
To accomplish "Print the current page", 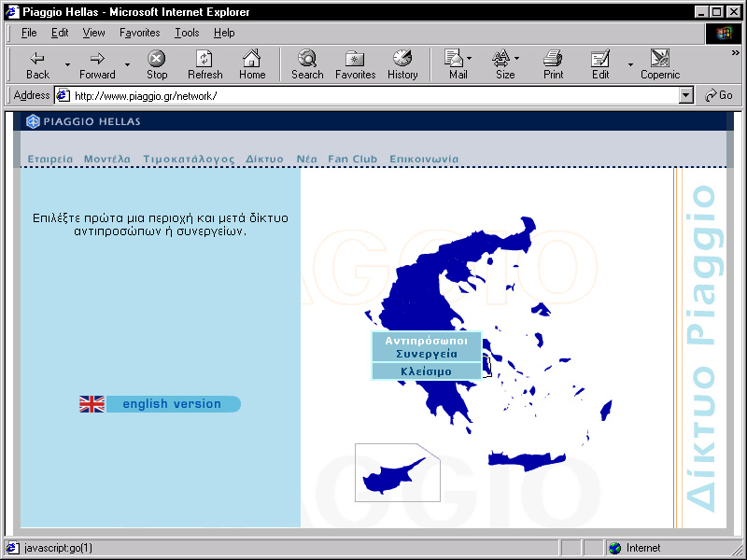I will click(x=553, y=64).
